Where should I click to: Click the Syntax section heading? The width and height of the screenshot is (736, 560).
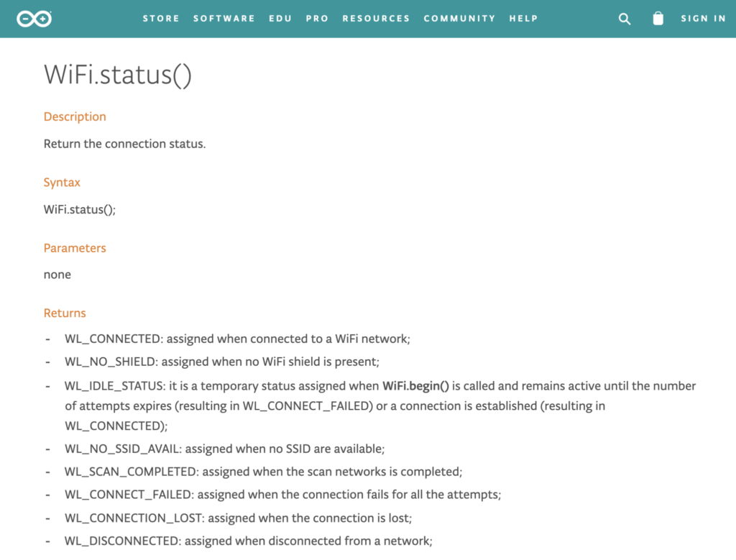[62, 183]
